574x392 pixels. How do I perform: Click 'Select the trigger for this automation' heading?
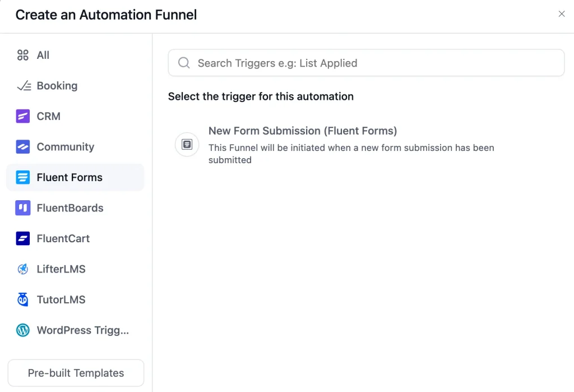tap(261, 96)
